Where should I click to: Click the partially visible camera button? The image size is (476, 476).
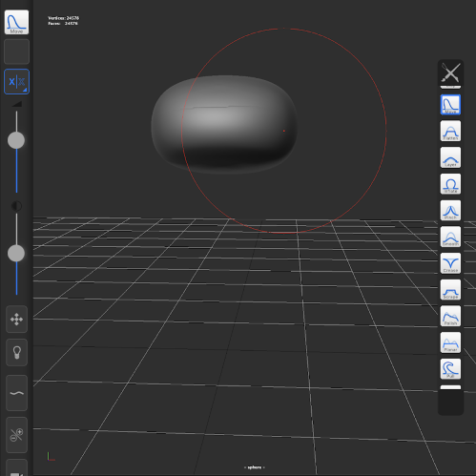coord(16,468)
